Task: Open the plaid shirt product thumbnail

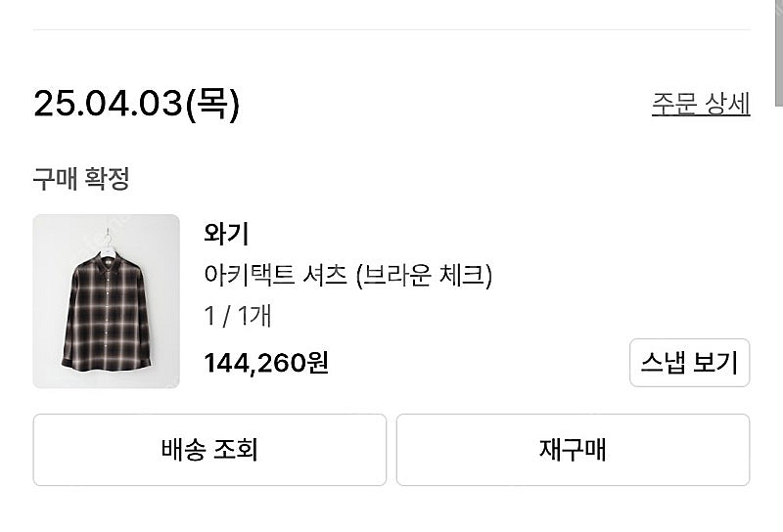Action: [x=106, y=301]
